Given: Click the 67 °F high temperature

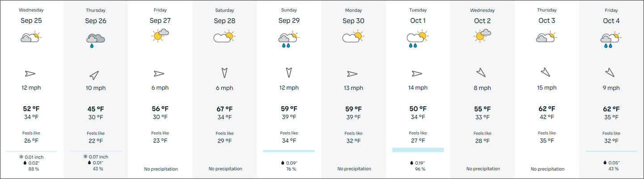Looking at the screenshot, I should pyautogui.click(x=225, y=109).
